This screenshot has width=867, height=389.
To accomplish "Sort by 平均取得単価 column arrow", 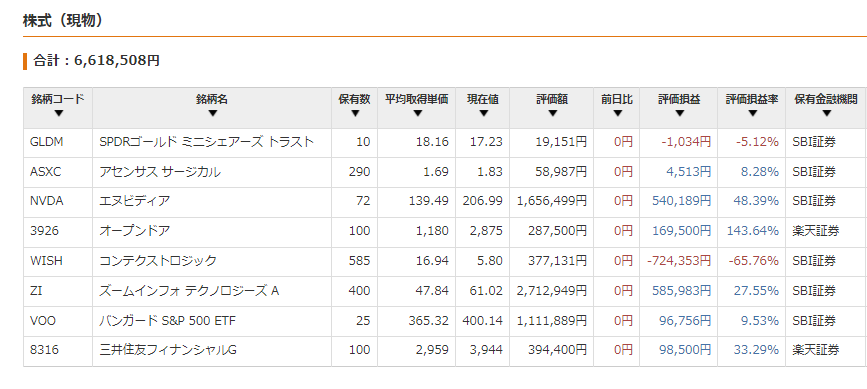I will coord(417,114).
